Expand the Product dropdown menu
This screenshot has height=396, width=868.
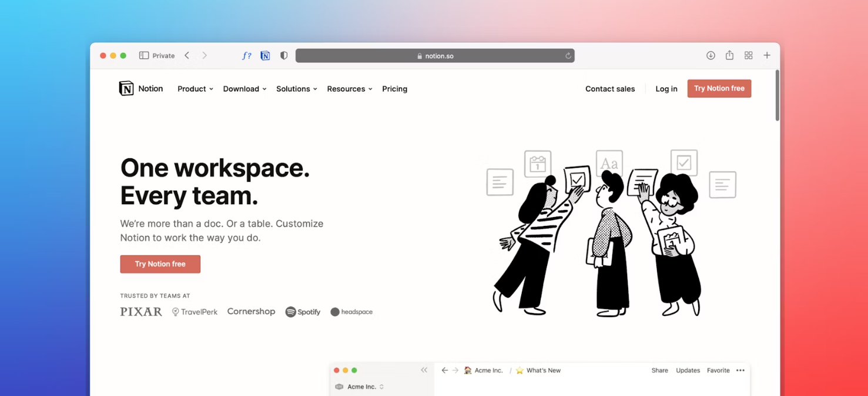tap(195, 89)
